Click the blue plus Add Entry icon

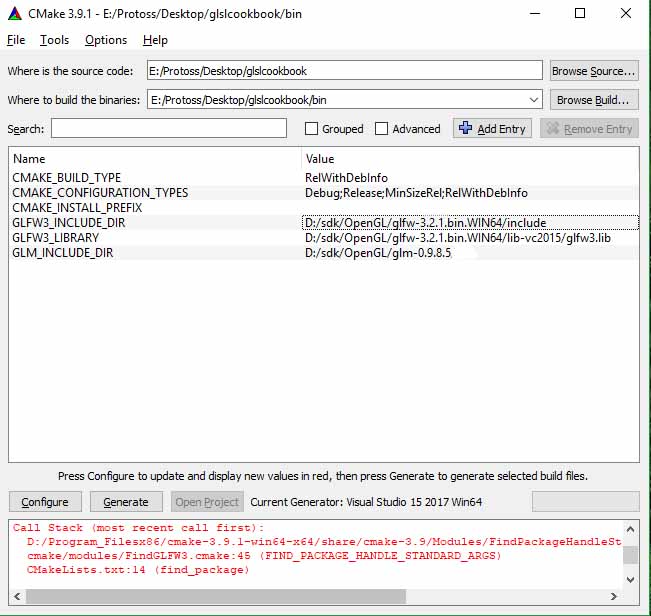point(465,128)
